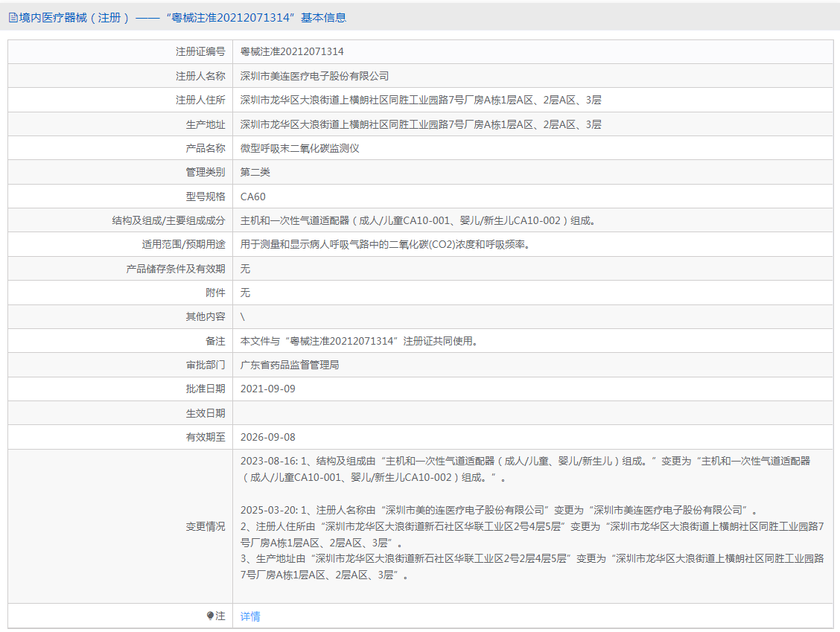Click the backslash in 其他内容 row
840x632 pixels.
[243, 316]
